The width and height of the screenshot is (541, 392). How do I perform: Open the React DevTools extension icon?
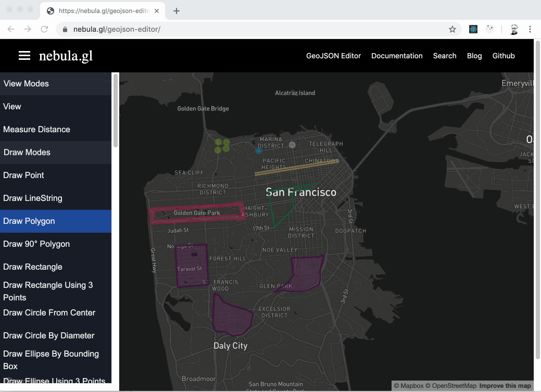[x=473, y=29]
